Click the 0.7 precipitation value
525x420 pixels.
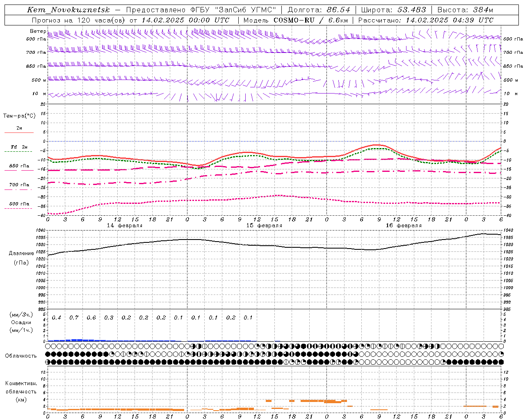74,317
